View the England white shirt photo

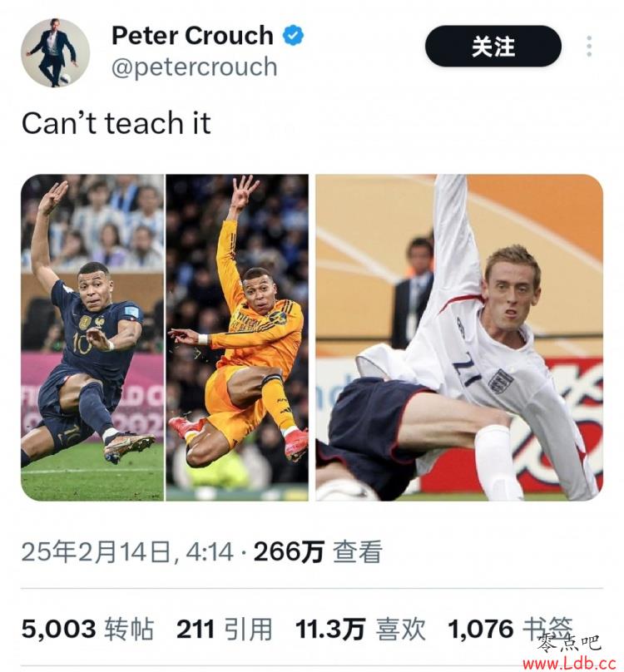(459, 338)
